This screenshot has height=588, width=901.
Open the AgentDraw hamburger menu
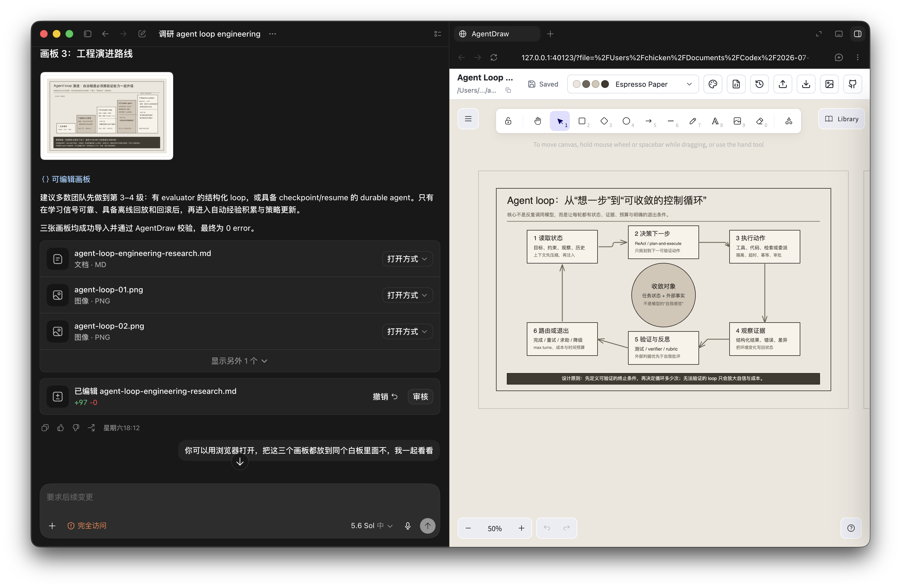(468, 119)
